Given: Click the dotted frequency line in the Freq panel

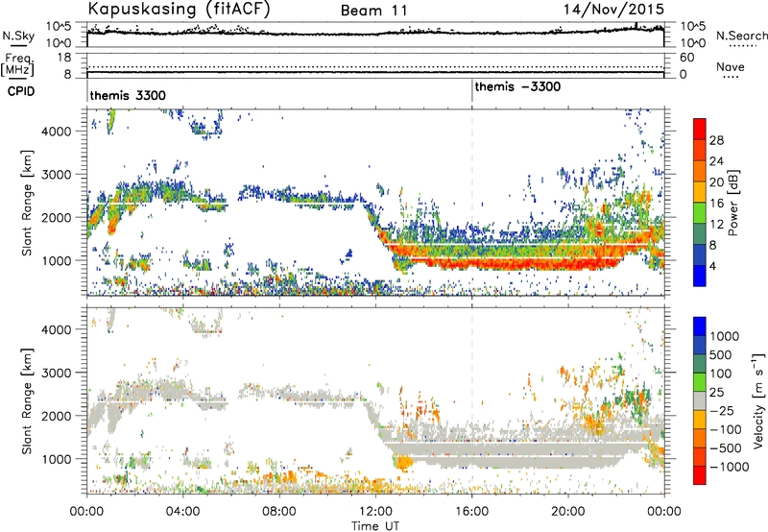Looking at the screenshot, I should tap(375, 67).
